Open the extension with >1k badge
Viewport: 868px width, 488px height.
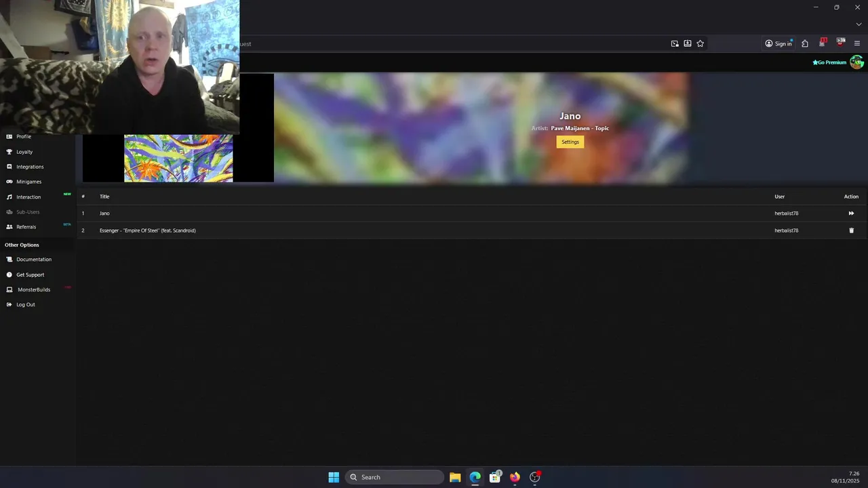pyautogui.click(x=841, y=43)
